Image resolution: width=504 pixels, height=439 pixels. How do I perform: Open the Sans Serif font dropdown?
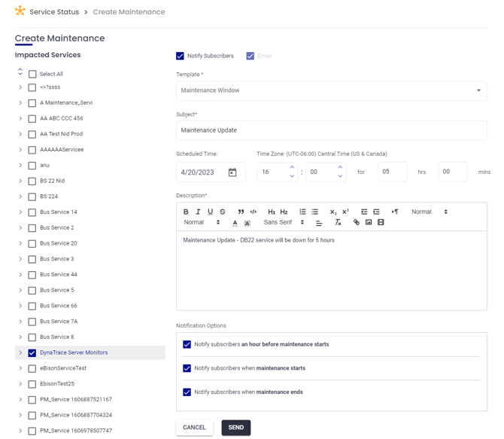coord(284,223)
